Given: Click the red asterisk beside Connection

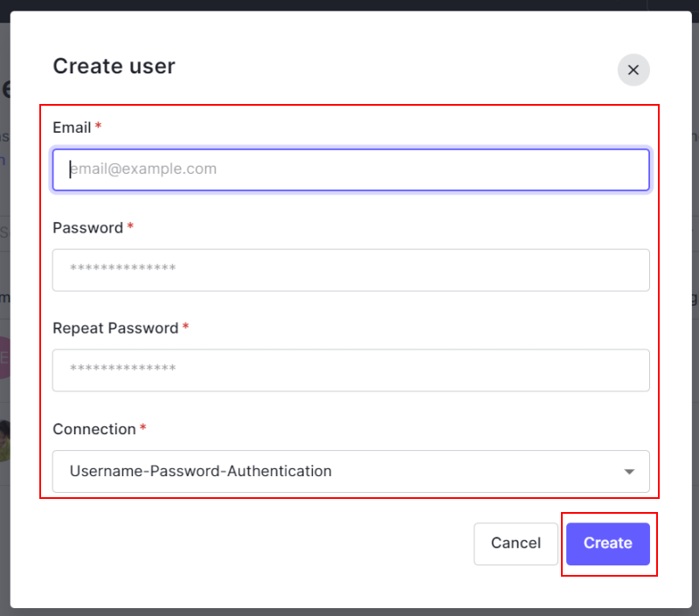Looking at the screenshot, I should pos(143,428).
